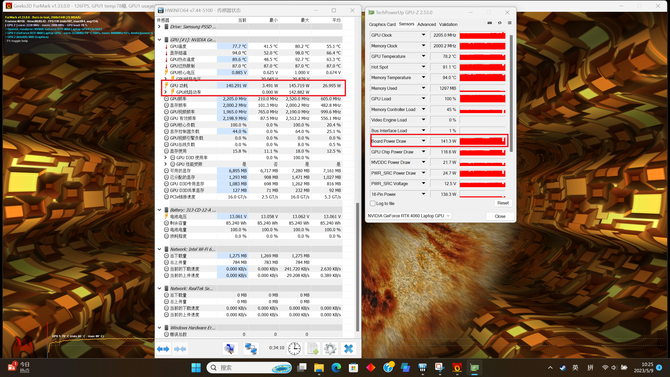Switch to the Graphics Card tab
This screenshot has width=670, height=377.
pos(382,24)
